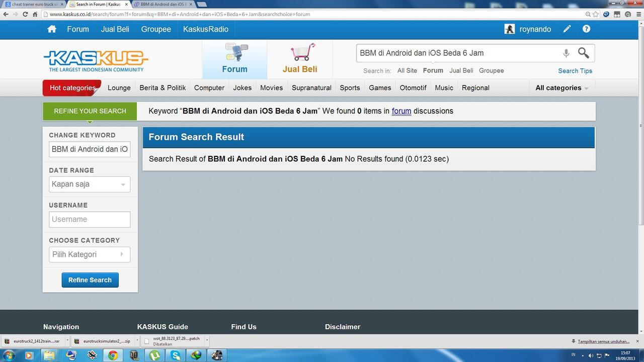This screenshot has height=362, width=644.
Task: Activate the voice search microphone
Action: pos(566,53)
